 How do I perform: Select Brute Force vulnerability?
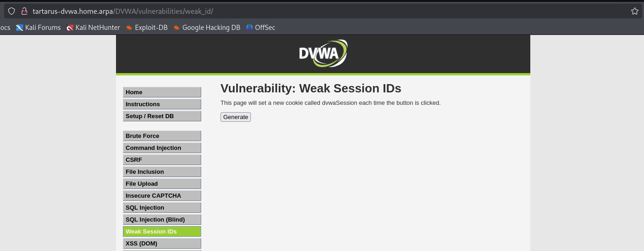tap(162, 136)
